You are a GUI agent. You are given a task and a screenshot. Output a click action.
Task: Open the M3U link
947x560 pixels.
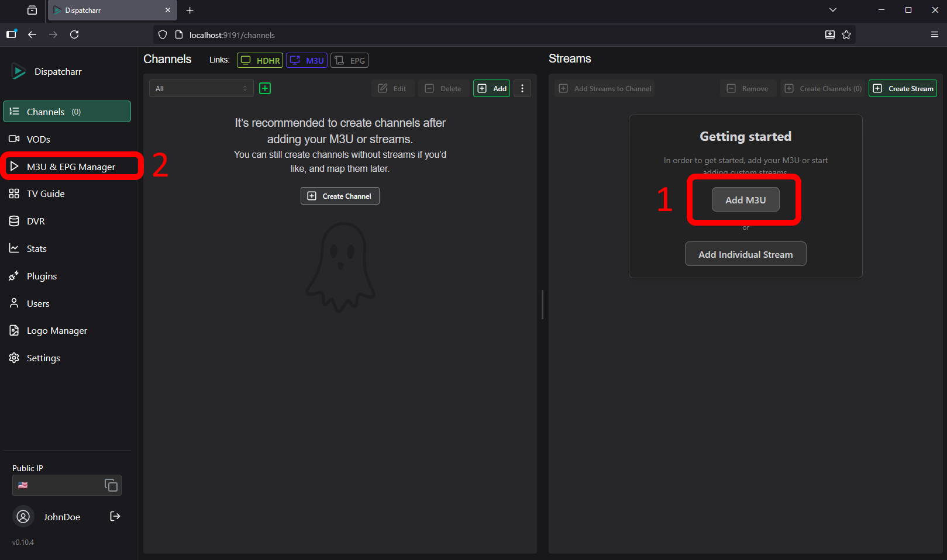click(307, 60)
